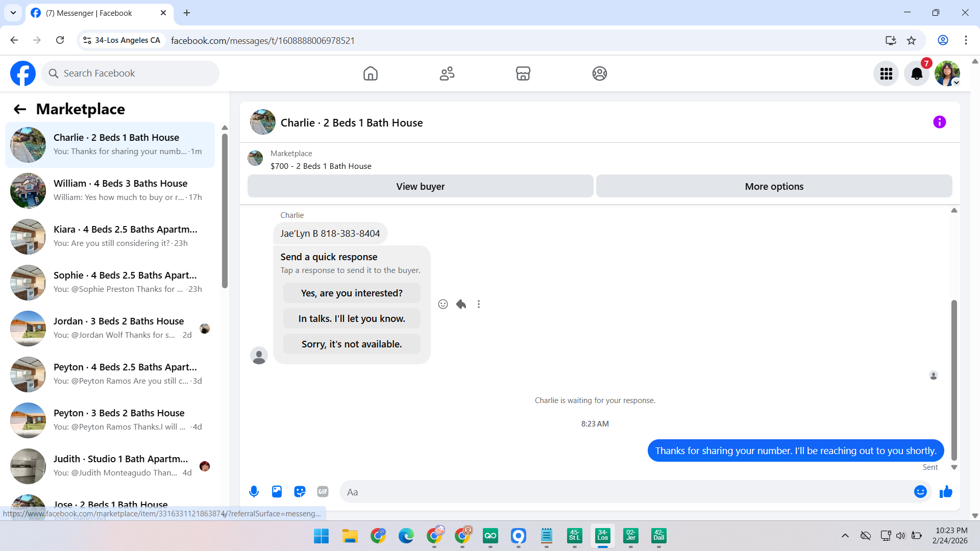Open the Friends tab in navigation
Viewport: 980px width, 551px height.
coord(447,74)
